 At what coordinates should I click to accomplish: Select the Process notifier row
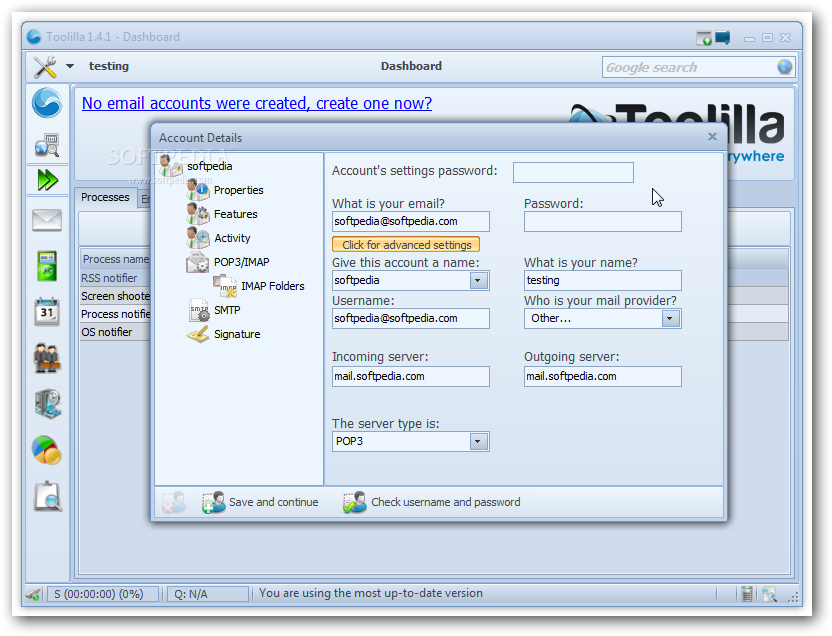tap(115, 314)
